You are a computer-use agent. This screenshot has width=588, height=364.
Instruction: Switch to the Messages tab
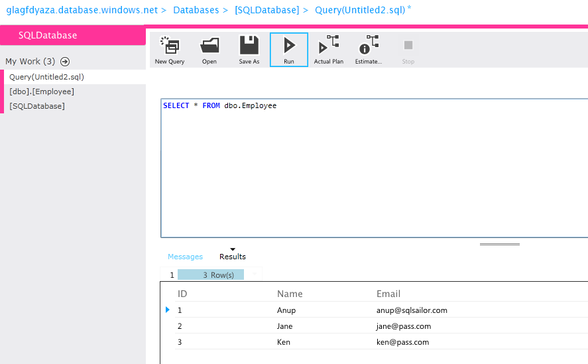[x=185, y=257]
